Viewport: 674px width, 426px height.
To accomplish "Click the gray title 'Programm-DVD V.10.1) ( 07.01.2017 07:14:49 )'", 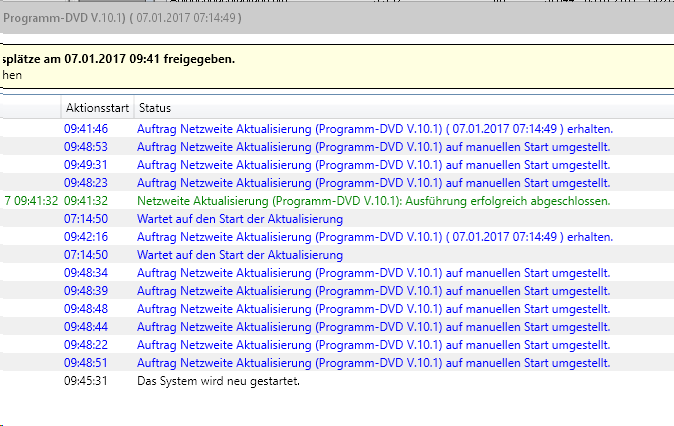I will [x=123, y=18].
